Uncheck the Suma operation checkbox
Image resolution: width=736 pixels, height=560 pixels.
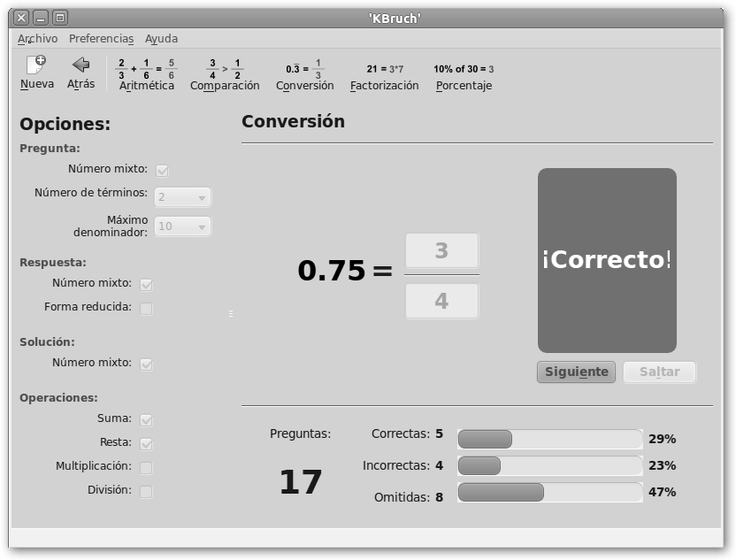(x=146, y=419)
